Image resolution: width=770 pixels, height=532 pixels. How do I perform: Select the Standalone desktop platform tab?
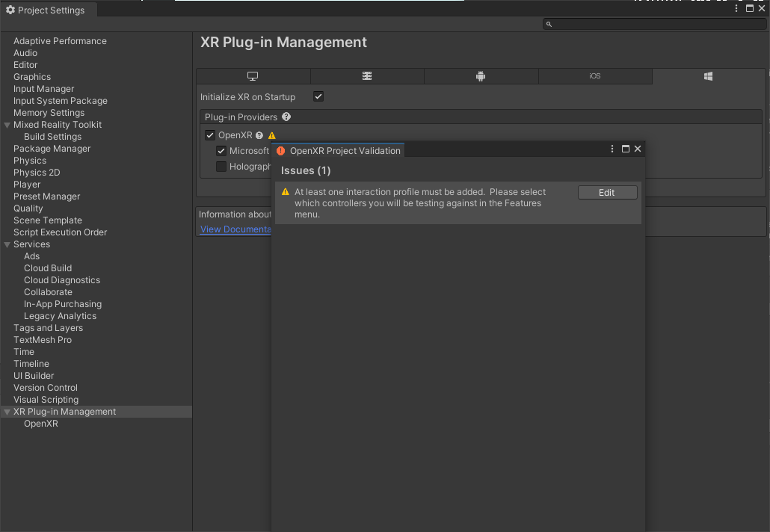click(x=253, y=76)
